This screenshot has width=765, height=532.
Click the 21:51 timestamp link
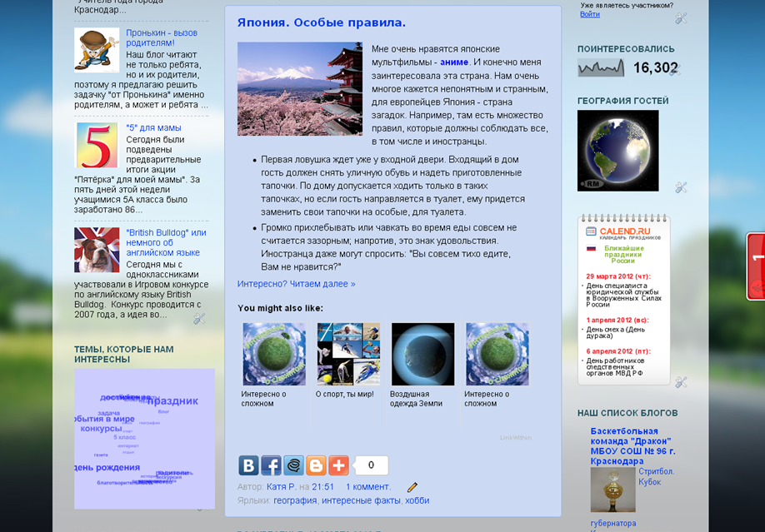click(x=323, y=487)
